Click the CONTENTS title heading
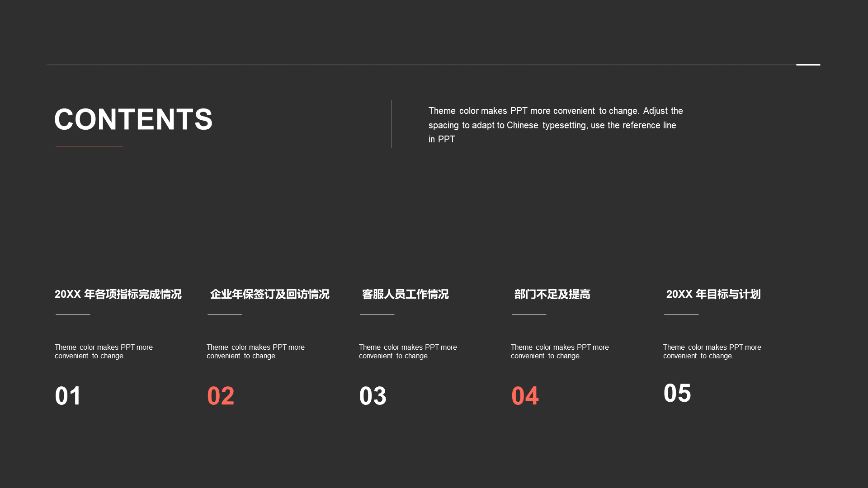The height and width of the screenshot is (488, 868). (x=133, y=120)
